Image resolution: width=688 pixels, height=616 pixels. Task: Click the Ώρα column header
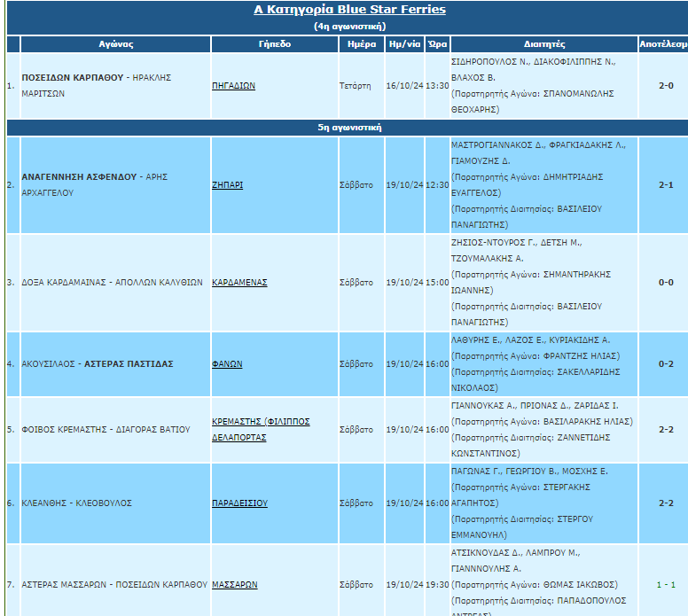[x=437, y=44]
